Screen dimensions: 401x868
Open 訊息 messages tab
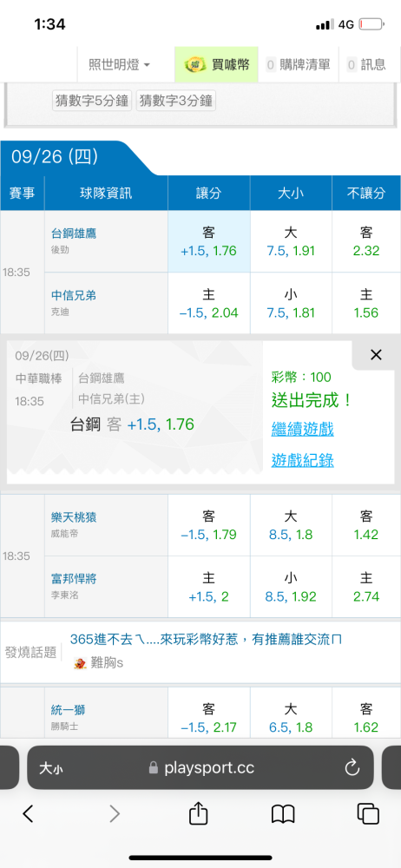click(365, 65)
